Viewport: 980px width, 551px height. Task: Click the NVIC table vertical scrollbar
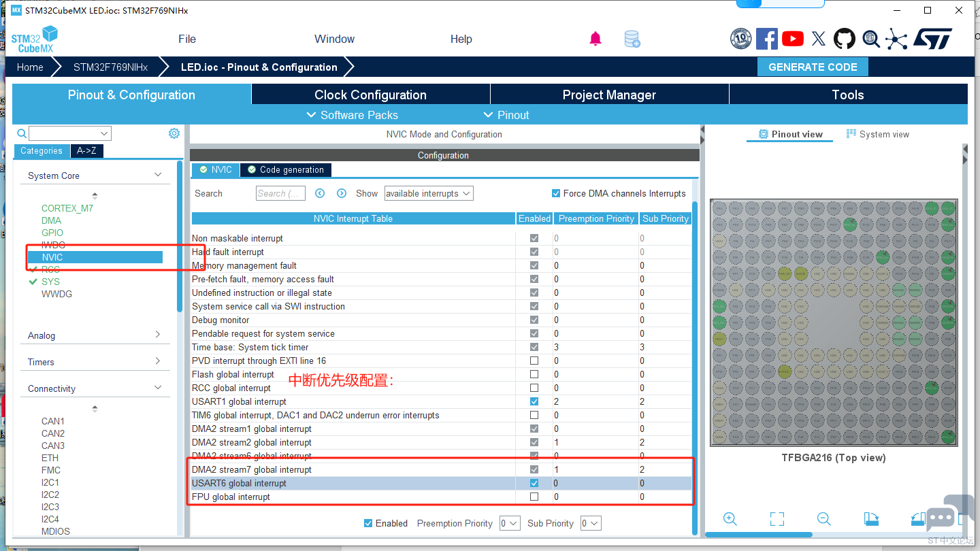[695, 367]
